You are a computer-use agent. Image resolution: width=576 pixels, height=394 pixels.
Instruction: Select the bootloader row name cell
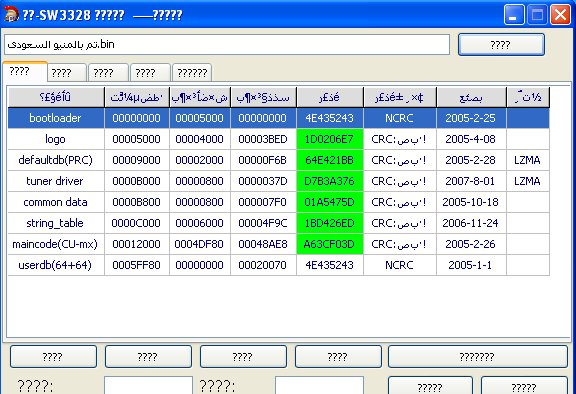point(56,118)
